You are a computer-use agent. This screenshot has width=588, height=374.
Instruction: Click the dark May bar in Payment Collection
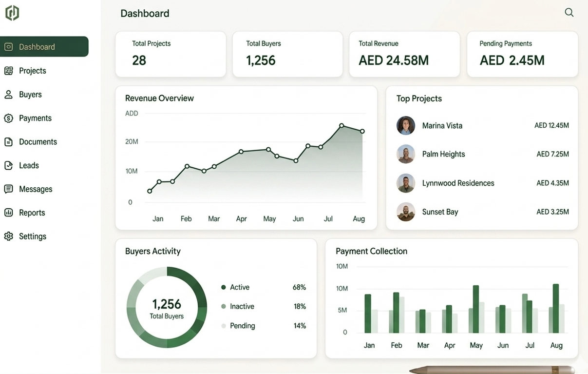click(x=476, y=309)
